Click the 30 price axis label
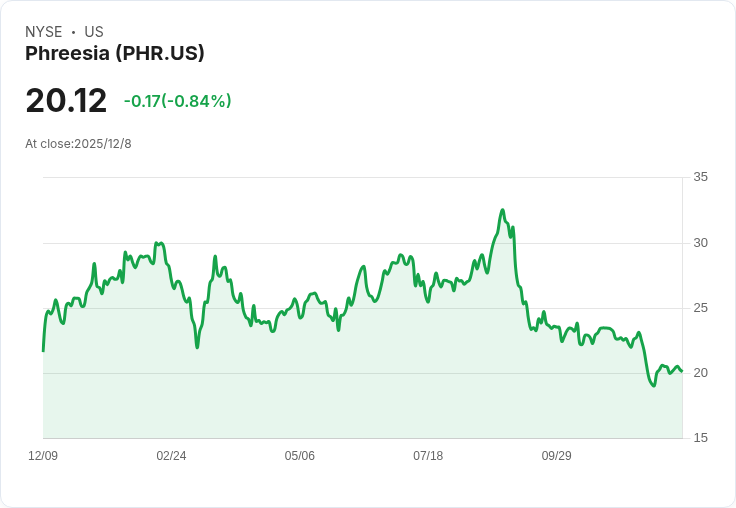 coord(700,243)
